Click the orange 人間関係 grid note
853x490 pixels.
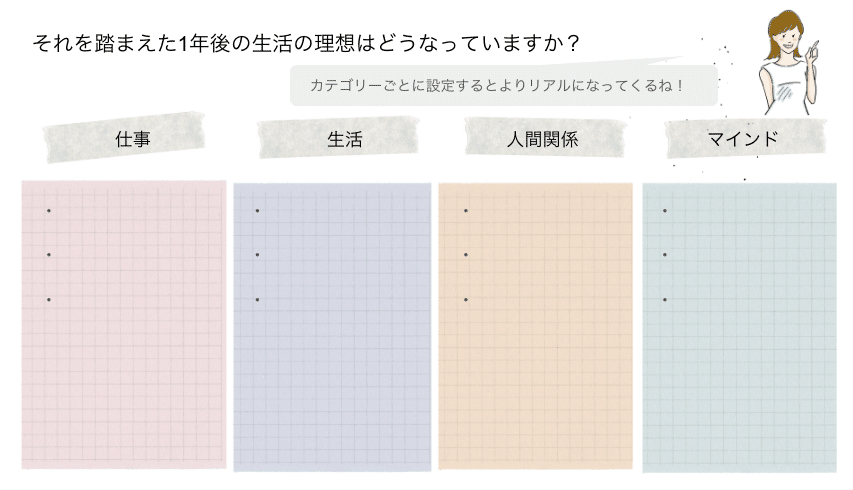pyautogui.click(x=536, y=326)
